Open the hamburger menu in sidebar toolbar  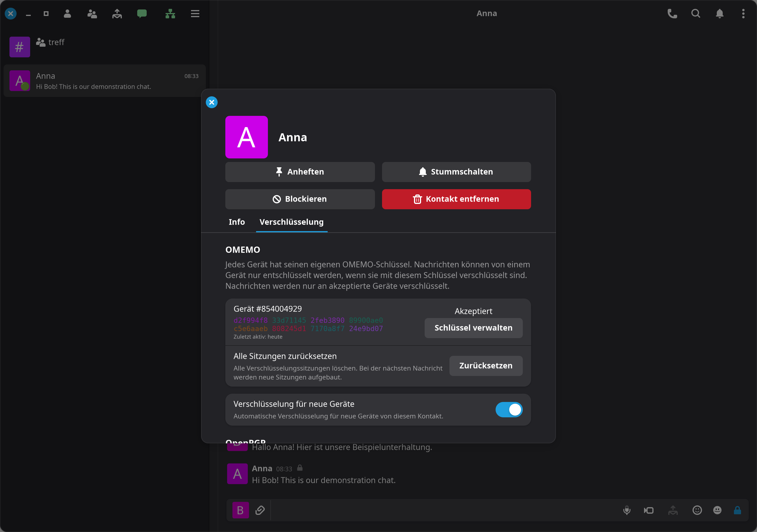tap(195, 14)
